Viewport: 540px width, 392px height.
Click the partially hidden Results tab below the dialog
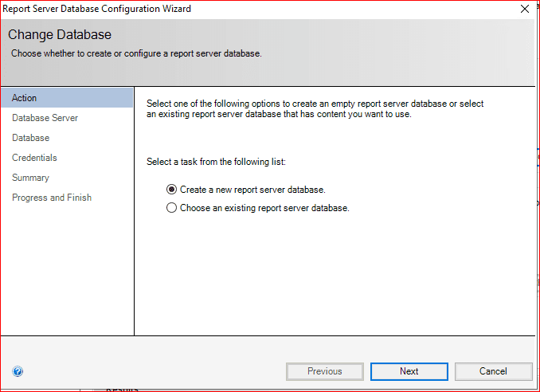click(122, 389)
